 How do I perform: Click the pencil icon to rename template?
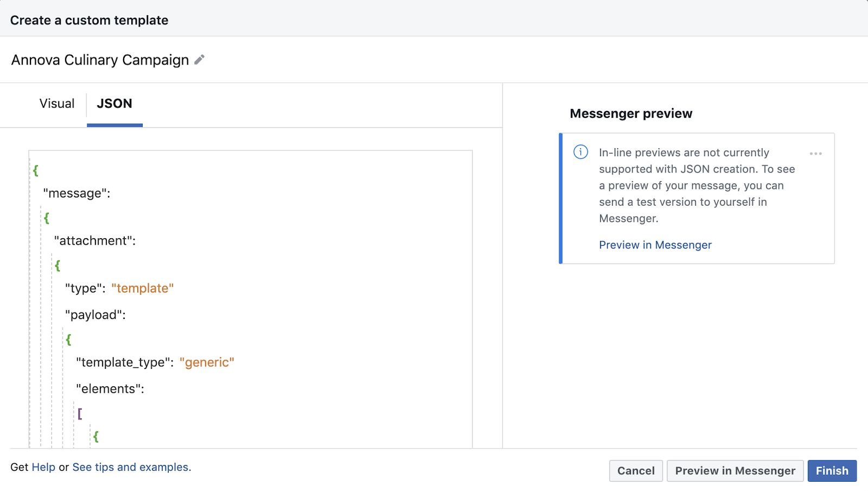pos(200,60)
